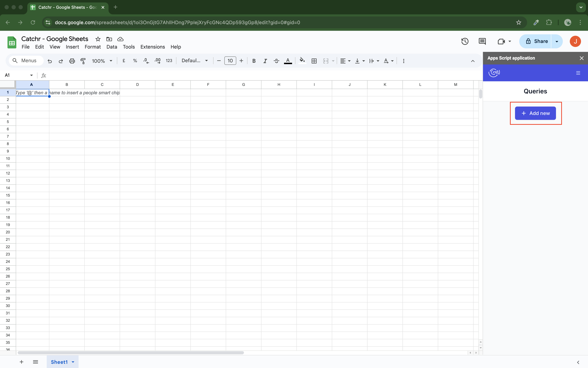588x368 pixels.
Task: Add a new sheet with plus icon
Action: 21,362
